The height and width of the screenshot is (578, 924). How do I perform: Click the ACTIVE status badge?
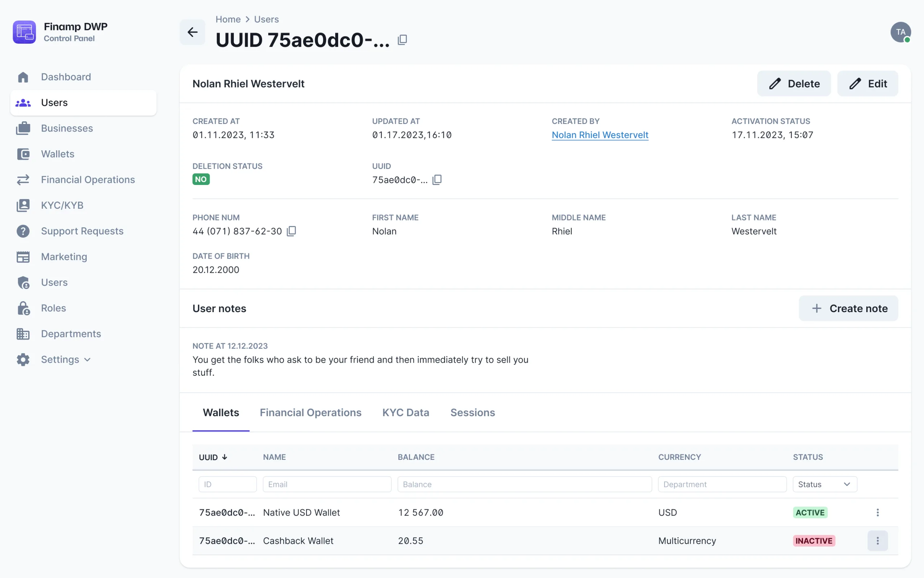click(810, 513)
